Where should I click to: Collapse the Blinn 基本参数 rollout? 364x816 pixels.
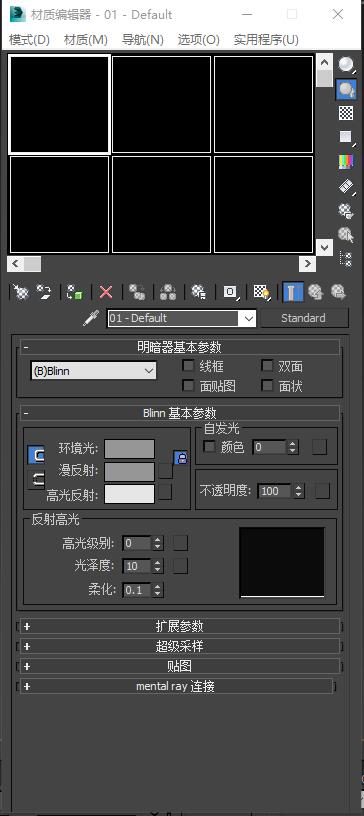pyautogui.click(x=180, y=414)
